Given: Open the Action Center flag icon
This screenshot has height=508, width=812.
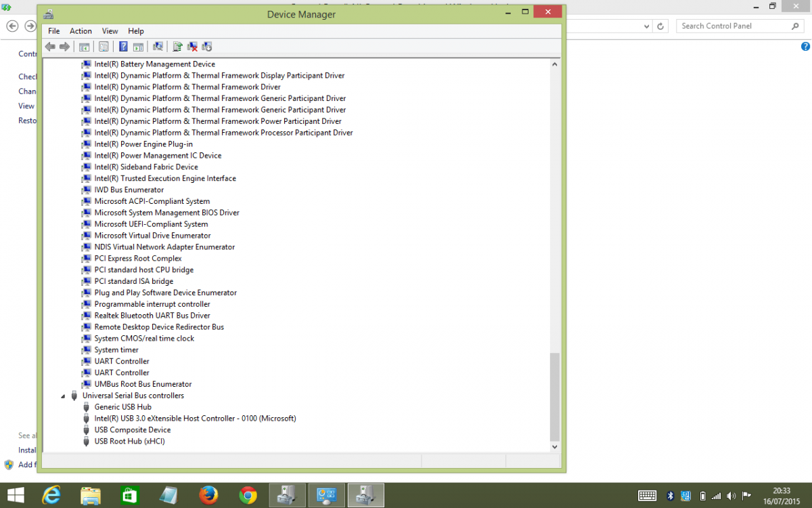Looking at the screenshot, I should (x=747, y=495).
